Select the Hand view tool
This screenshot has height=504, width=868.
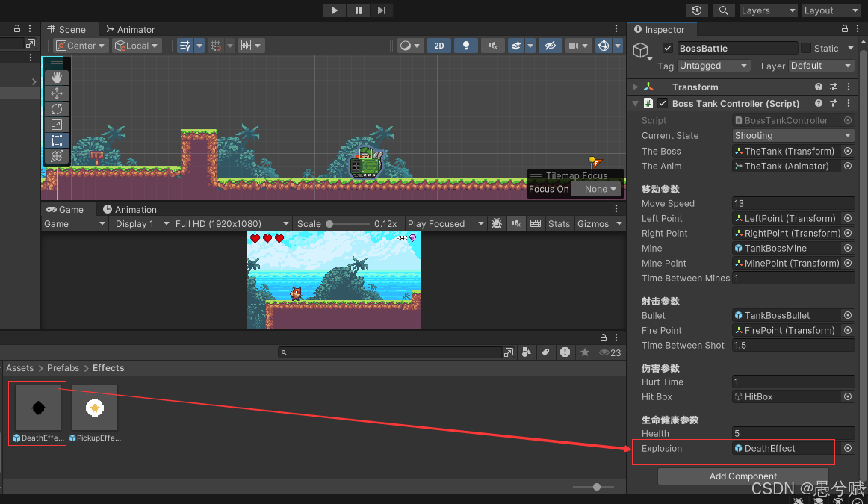(x=57, y=78)
